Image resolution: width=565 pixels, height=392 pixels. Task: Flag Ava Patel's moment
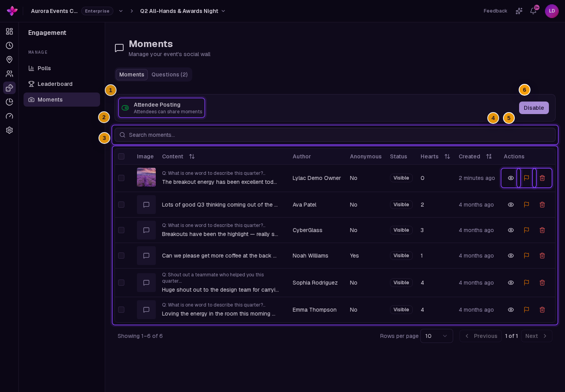coord(527,205)
